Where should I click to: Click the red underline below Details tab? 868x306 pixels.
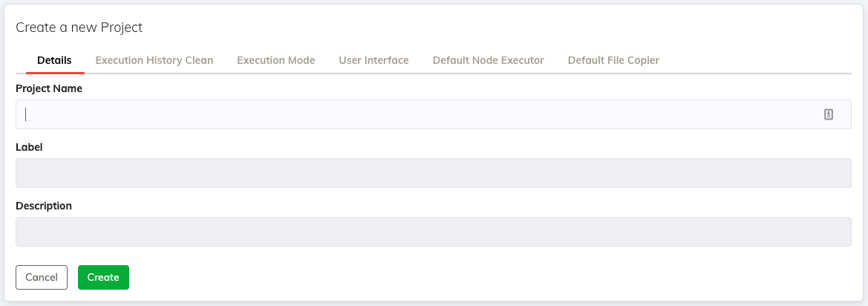pyautogui.click(x=55, y=73)
